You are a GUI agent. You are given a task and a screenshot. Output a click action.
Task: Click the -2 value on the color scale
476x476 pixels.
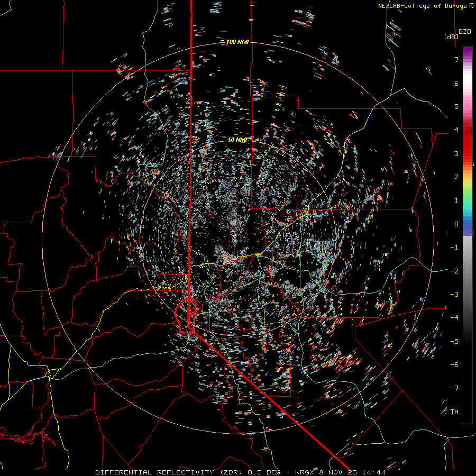pyautogui.click(x=454, y=271)
